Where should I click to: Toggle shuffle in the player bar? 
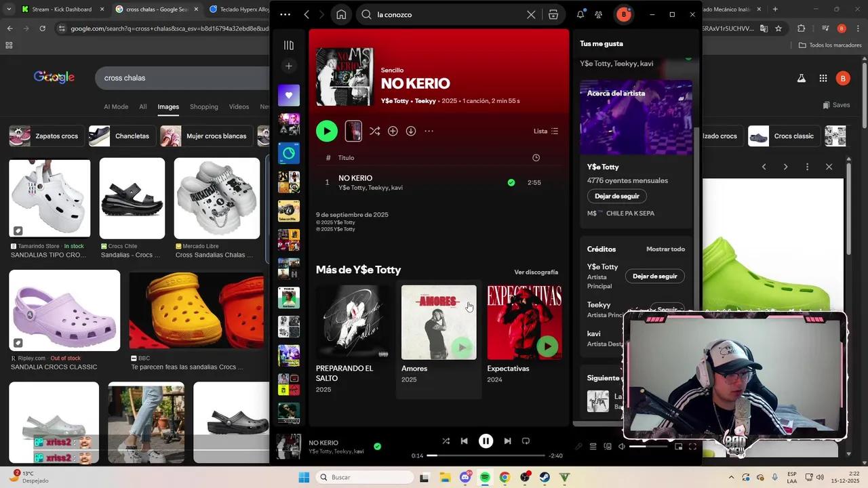click(x=446, y=441)
